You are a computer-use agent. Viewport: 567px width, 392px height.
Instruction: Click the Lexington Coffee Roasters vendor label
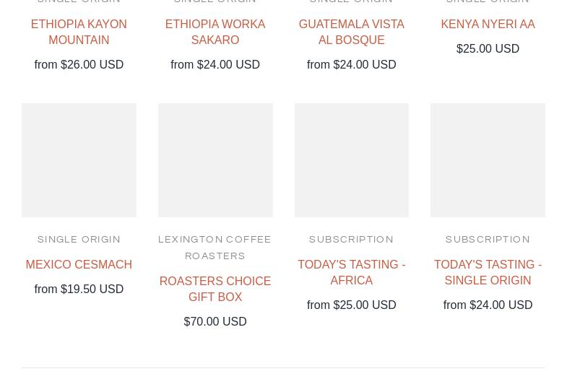[x=215, y=248]
